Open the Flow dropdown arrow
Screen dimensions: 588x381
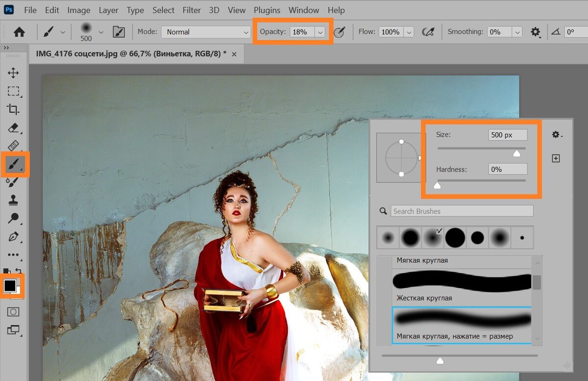pyautogui.click(x=409, y=32)
